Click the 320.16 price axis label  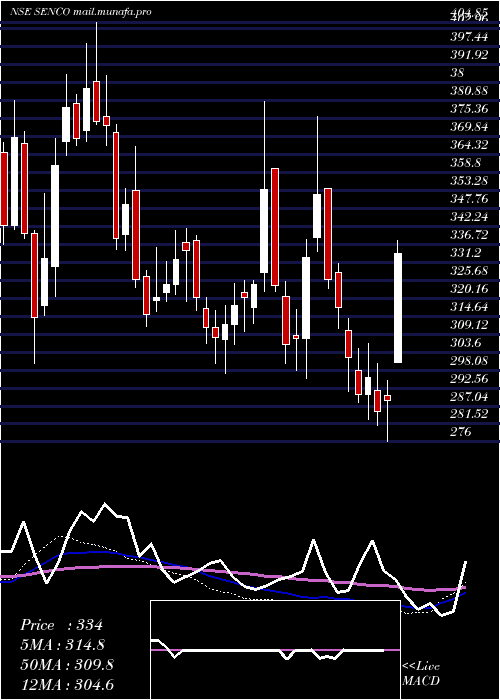(x=470, y=289)
